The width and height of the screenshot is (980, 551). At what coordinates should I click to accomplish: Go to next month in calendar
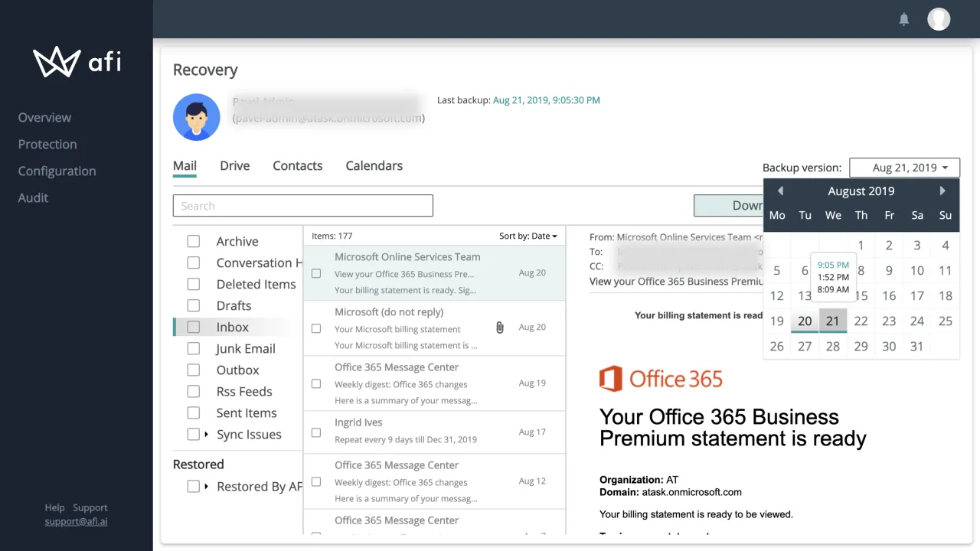[942, 191]
